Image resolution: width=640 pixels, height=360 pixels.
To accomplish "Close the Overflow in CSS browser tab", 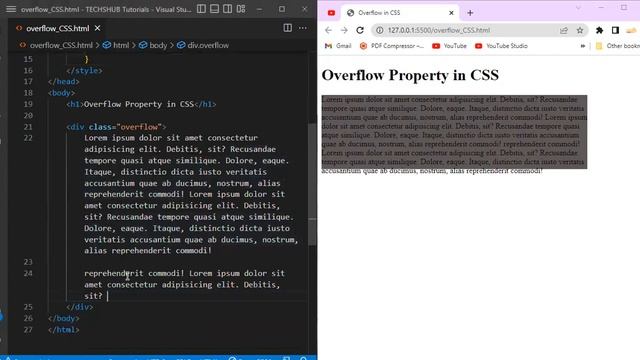I will 451,13.
